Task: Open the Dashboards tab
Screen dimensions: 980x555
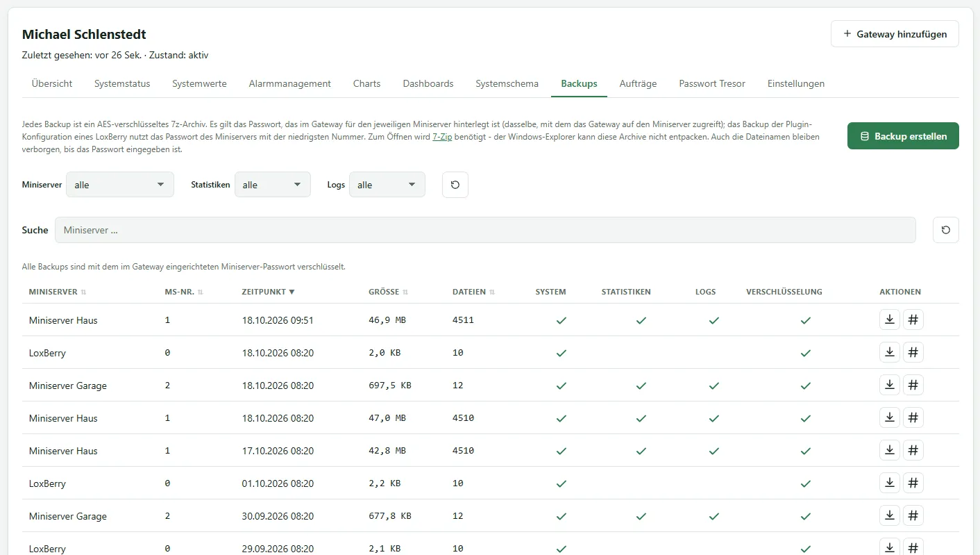Action: (428, 83)
